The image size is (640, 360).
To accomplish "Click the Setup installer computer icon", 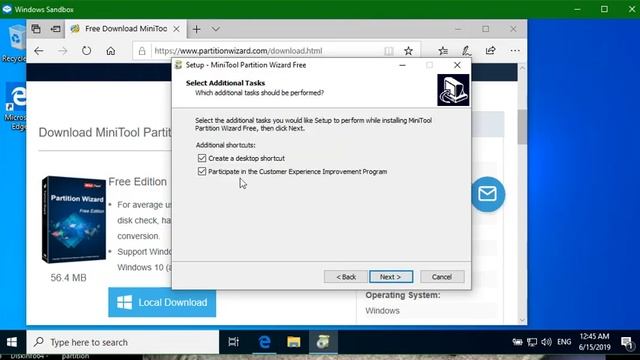I will tap(453, 90).
